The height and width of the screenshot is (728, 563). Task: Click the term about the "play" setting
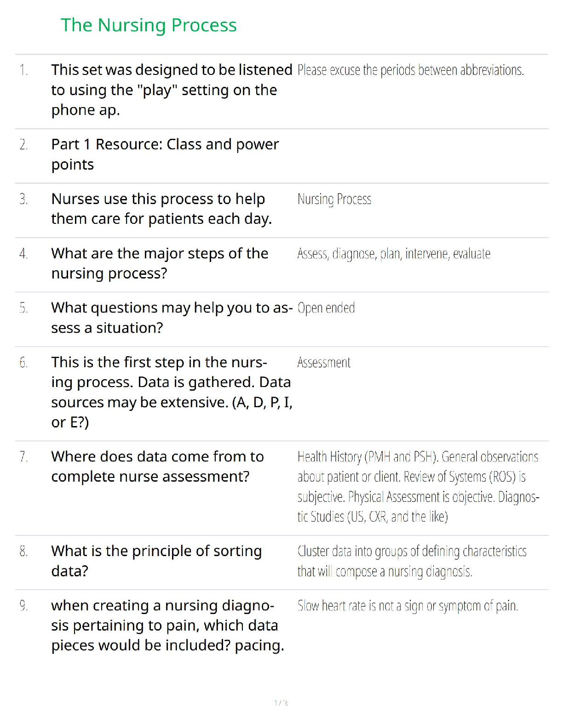pyautogui.click(x=171, y=90)
